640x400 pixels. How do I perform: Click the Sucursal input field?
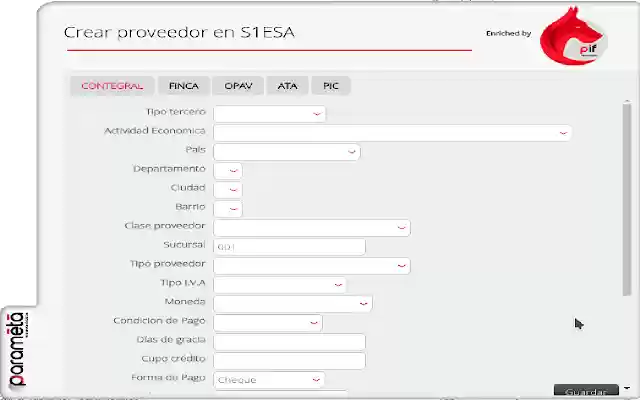[289, 247]
